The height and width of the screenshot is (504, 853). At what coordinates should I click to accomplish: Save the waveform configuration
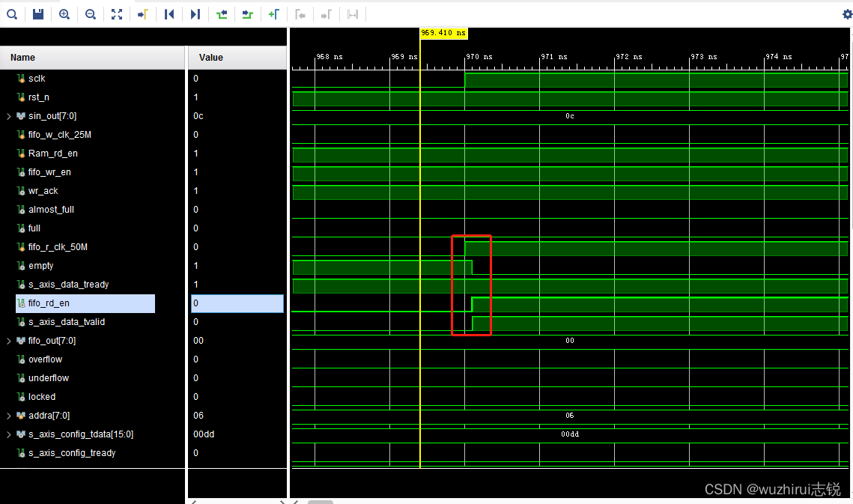(38, 14)
